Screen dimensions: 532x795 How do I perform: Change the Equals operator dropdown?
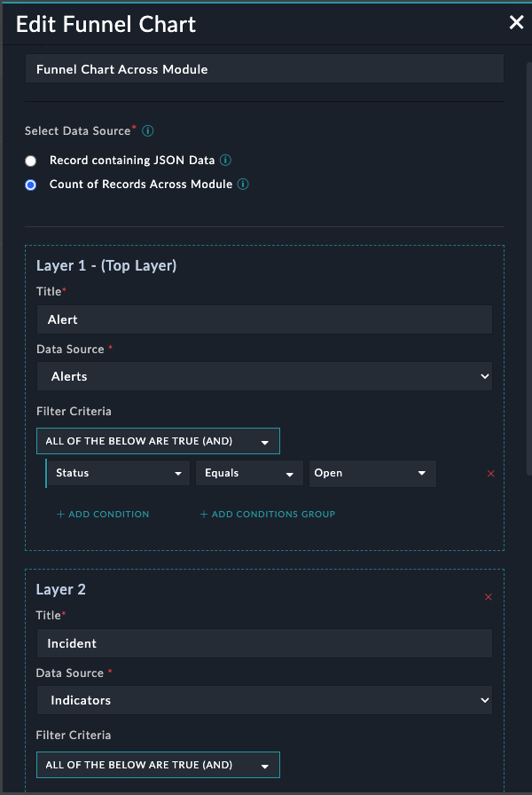point(248,473)
